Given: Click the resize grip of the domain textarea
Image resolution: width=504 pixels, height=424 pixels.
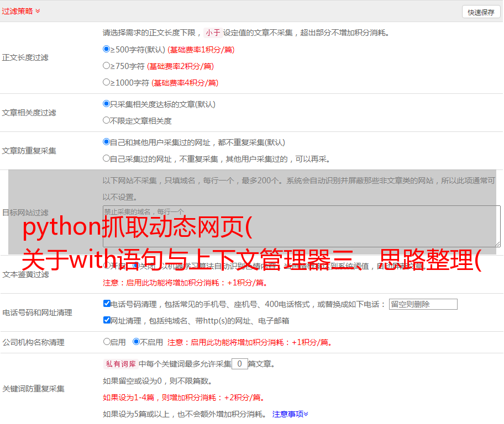Looking at the screenshot, I should click(x=497, y=244).
